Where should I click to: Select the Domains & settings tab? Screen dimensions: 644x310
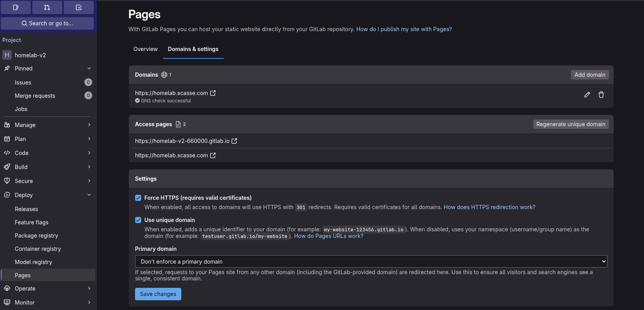193,49
